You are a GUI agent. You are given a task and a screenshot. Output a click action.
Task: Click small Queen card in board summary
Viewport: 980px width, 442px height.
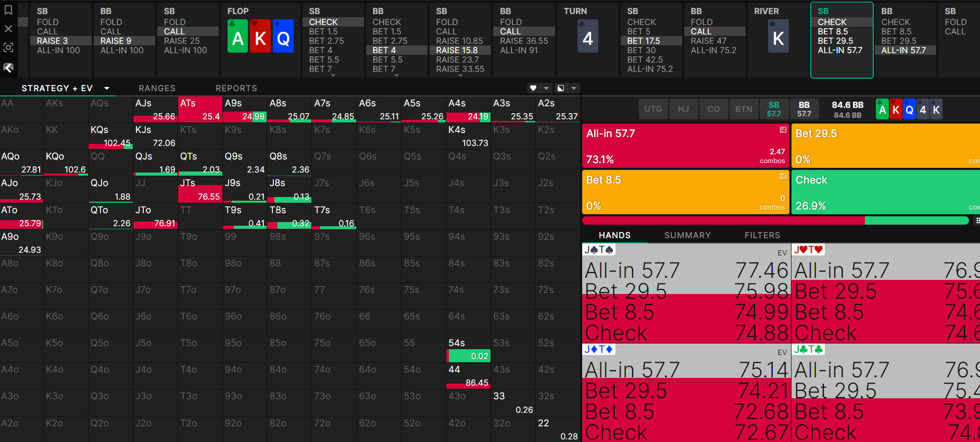click(909, 109)
